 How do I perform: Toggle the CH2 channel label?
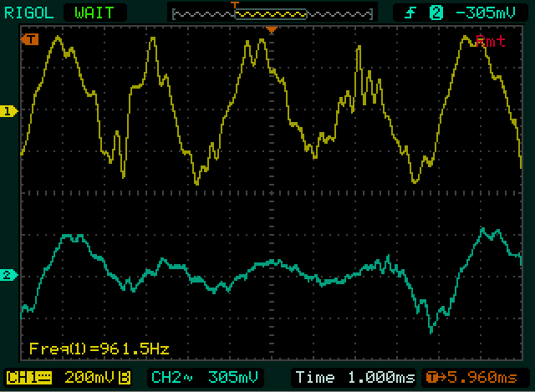pos(166,376)
